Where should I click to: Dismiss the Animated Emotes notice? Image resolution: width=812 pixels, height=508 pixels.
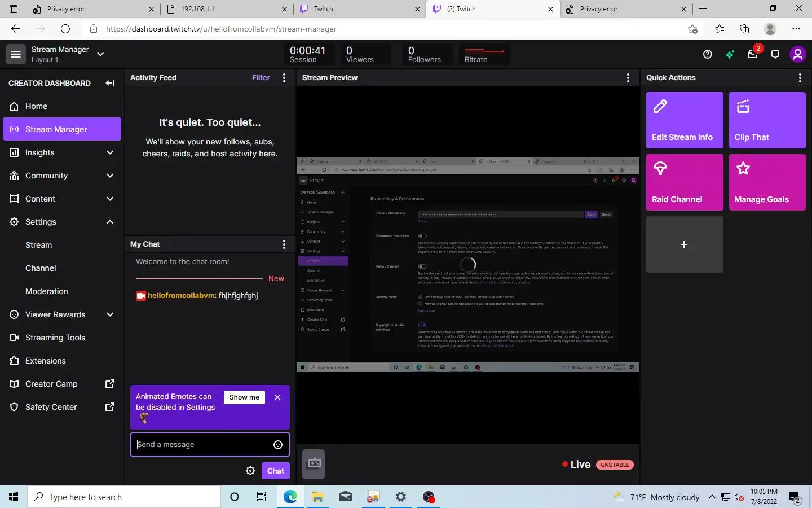277,397
